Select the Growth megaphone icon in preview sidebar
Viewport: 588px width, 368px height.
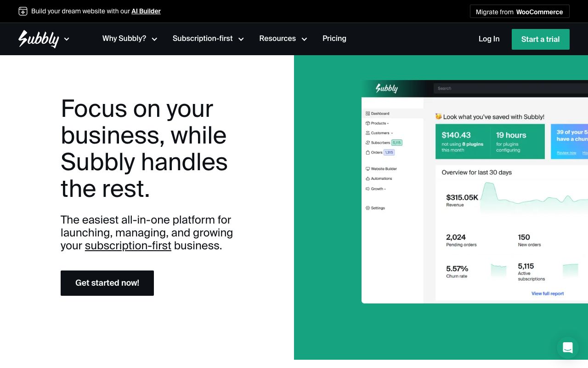pyautogui.click(x=367, y=189)
